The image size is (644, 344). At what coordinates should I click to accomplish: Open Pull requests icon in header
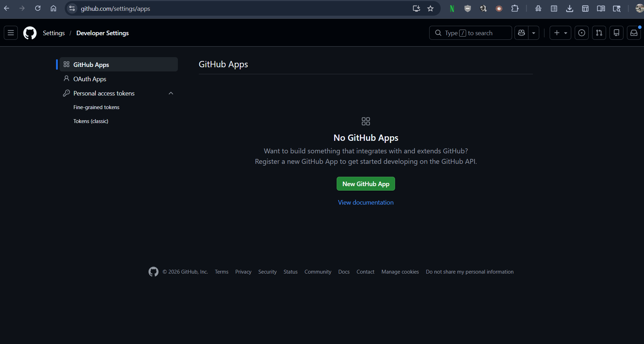[x=599, y=33]
